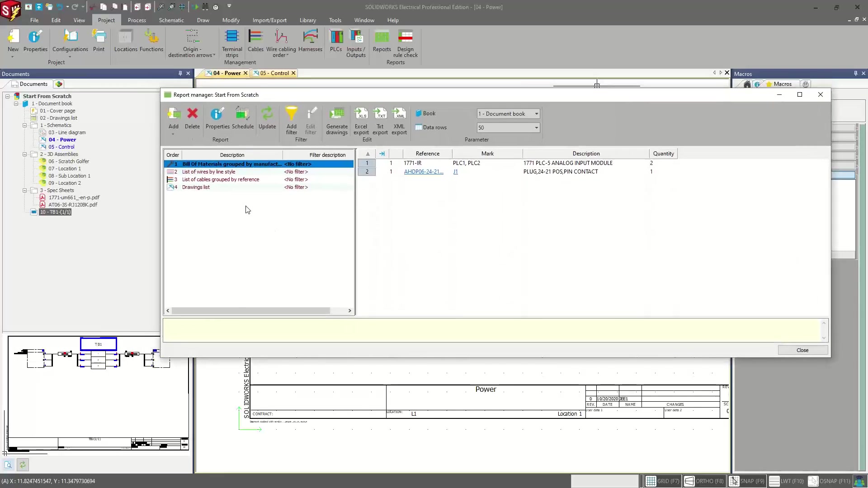Click the Update reports icon
Viewport: 868px width, 488px height.
tap(267, 118)
